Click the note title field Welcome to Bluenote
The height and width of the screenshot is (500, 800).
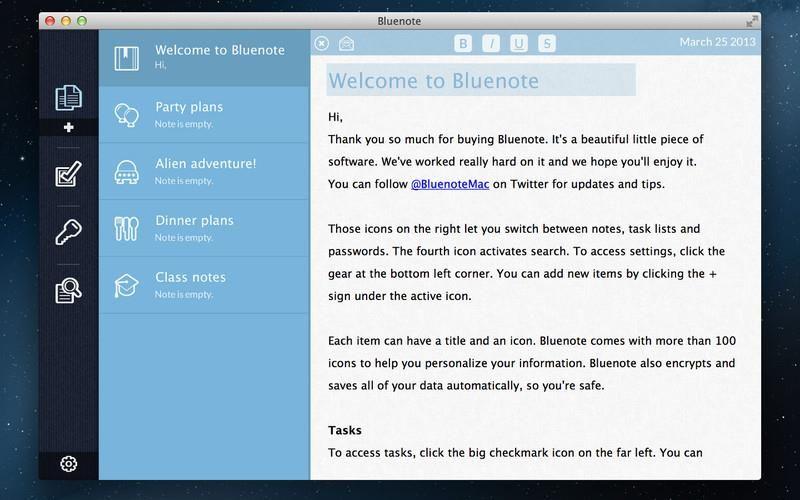[x=481, y=80]
